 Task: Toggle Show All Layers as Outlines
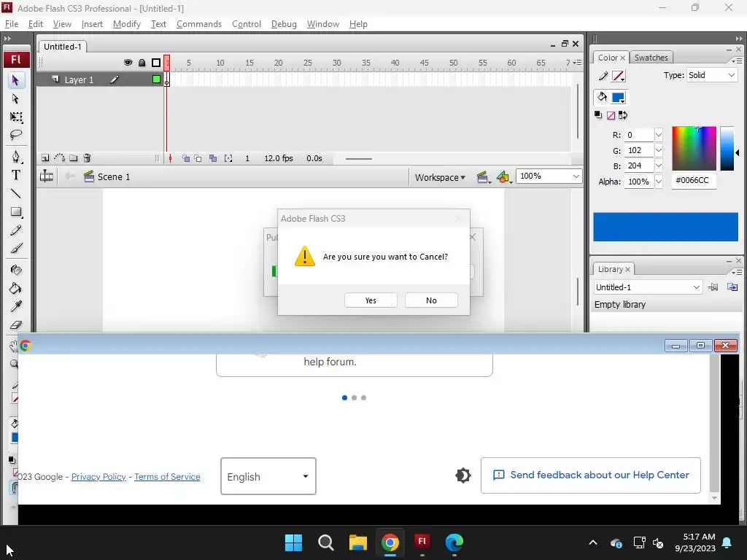tap(156, 63)
